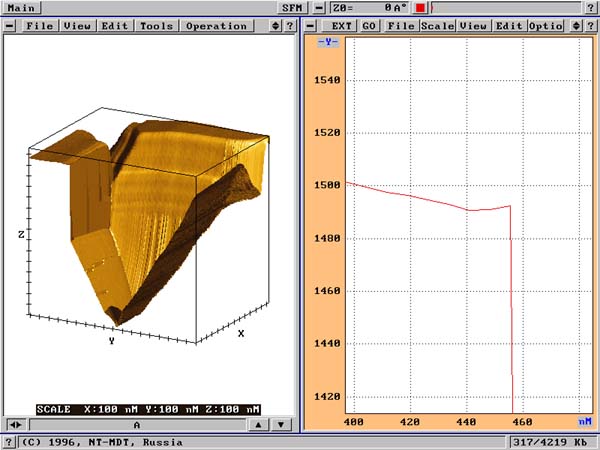This screenshot has width=600, height=450.
Task: Open the Scale menu in graph panel
Action: point(436,25)
